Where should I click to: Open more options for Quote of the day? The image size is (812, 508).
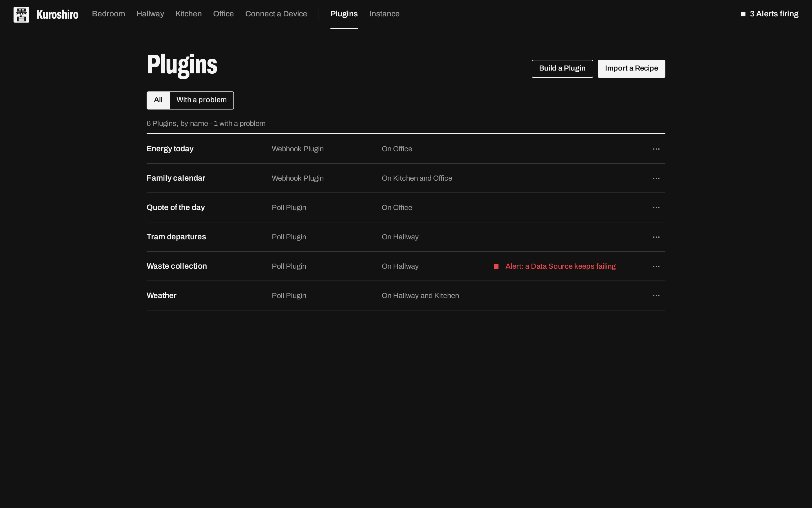coord(656,208)
